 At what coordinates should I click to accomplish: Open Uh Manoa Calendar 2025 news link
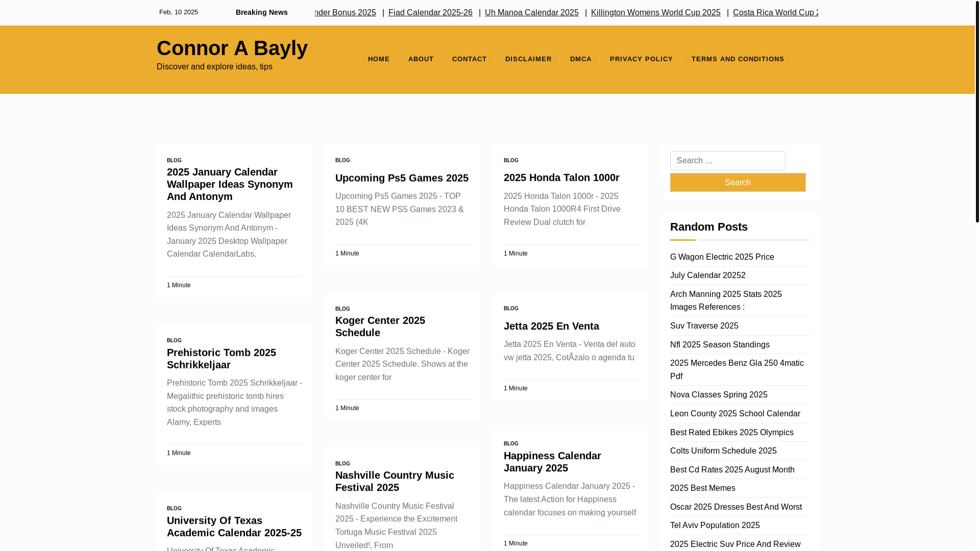[531, 12]
